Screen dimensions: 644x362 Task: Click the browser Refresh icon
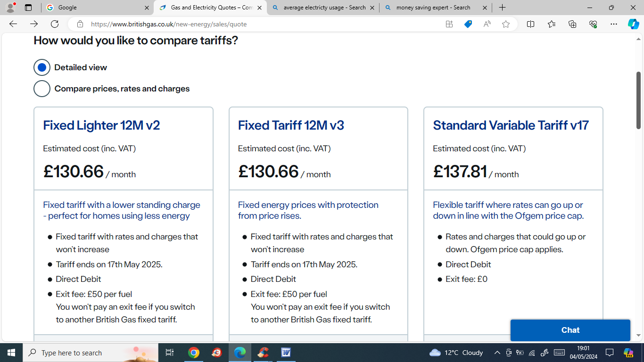click(x=55, y=24)
